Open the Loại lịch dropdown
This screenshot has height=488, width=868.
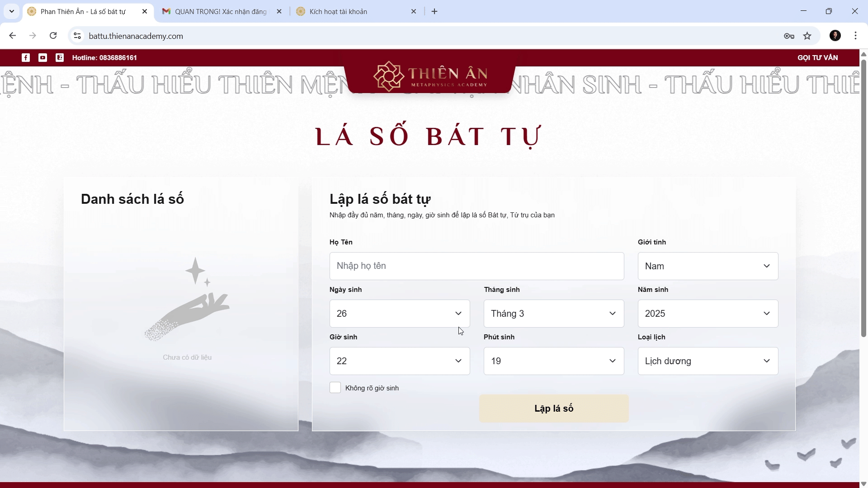[x=708, y=361]
